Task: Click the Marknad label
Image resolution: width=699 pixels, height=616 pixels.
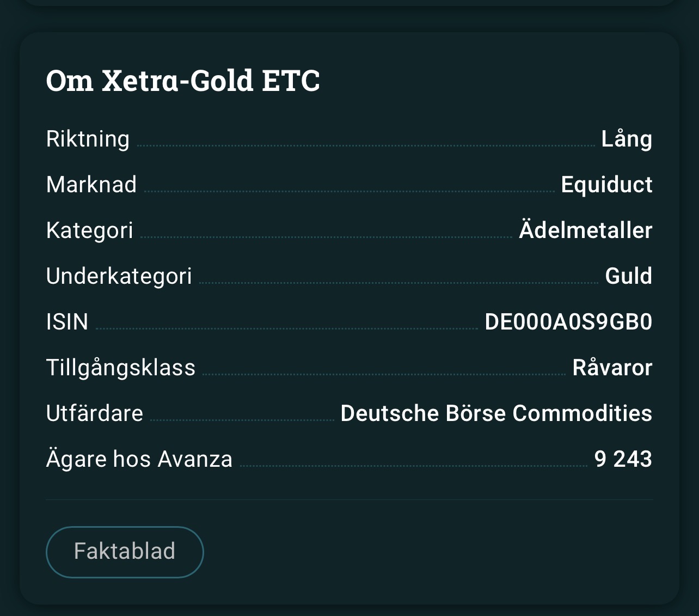Action: [x=91, y=185]
